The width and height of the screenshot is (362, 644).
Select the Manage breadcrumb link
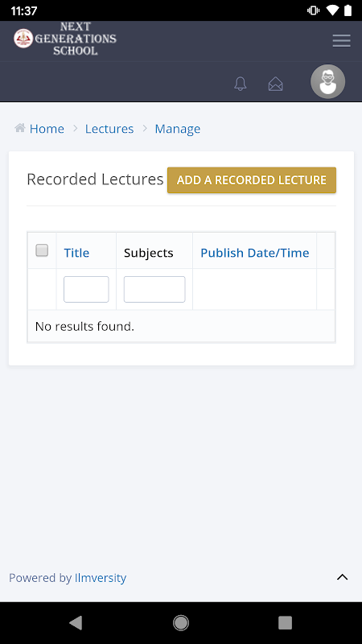[177, 129]
